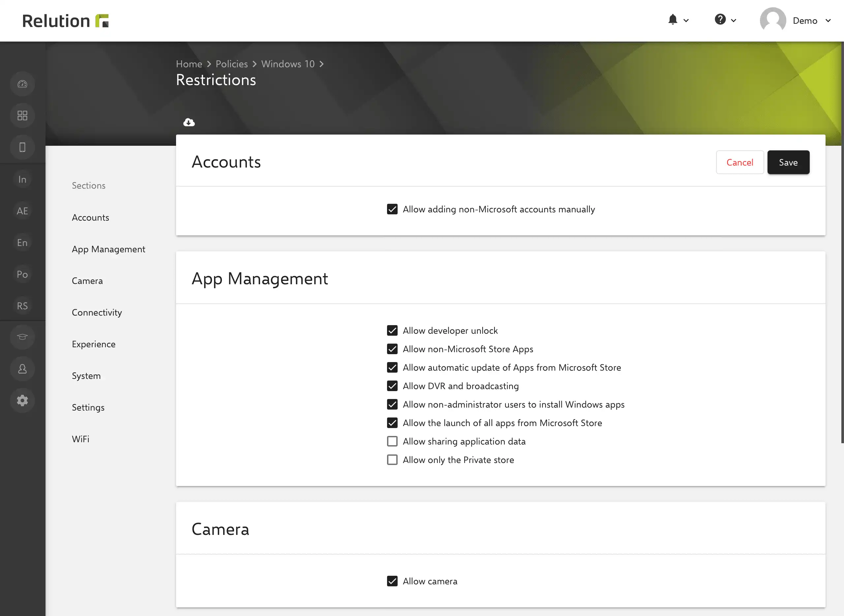
Task: Click the Relution logo
Action: (x=66, y=21)
